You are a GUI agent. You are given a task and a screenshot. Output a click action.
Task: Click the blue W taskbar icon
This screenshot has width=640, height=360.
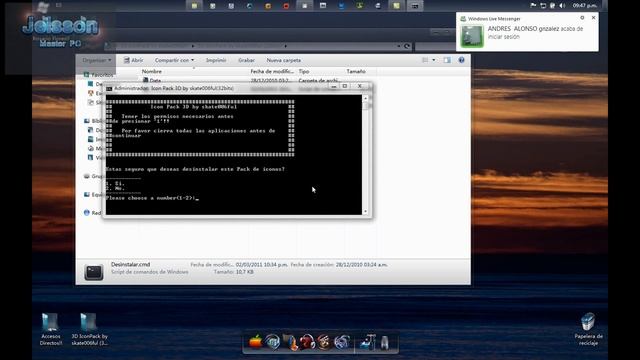click(341, 6)
